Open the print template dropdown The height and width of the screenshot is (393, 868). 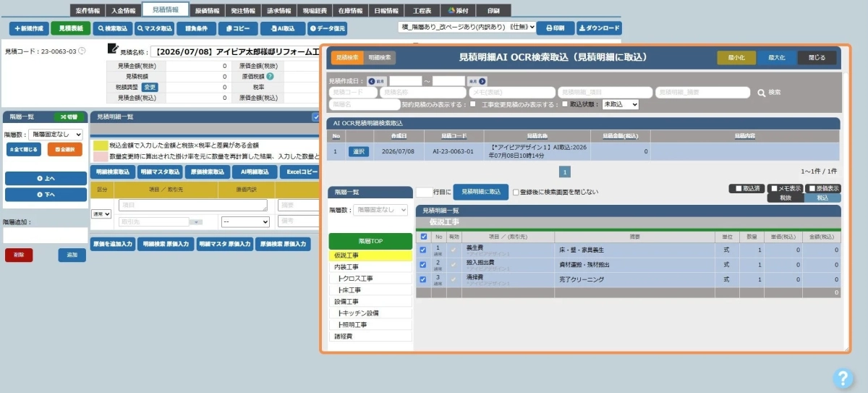coord(467,27)
